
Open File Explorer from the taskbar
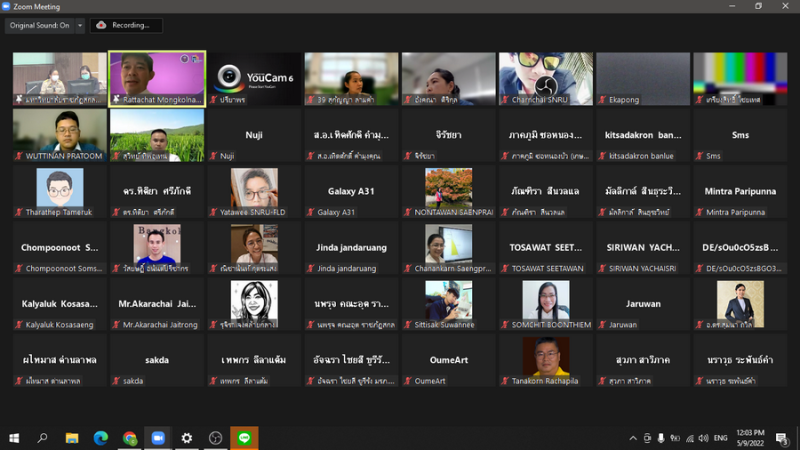tap(72, 438)
